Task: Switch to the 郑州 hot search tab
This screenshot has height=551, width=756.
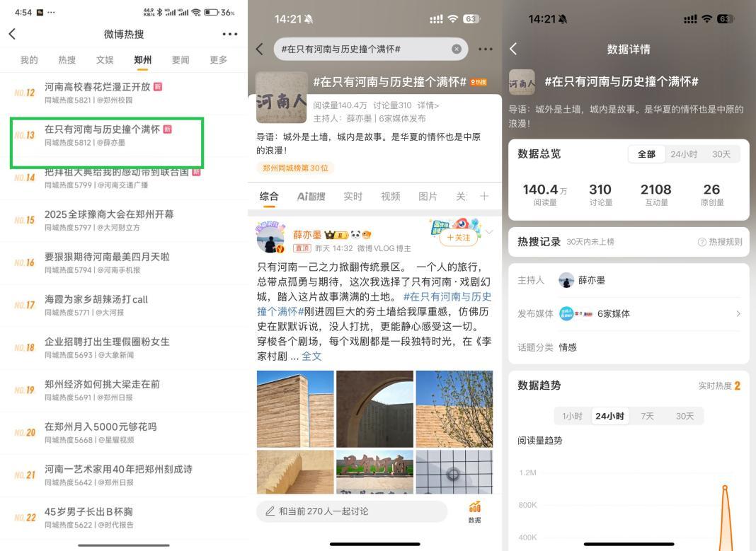Action: coord(142,60)
